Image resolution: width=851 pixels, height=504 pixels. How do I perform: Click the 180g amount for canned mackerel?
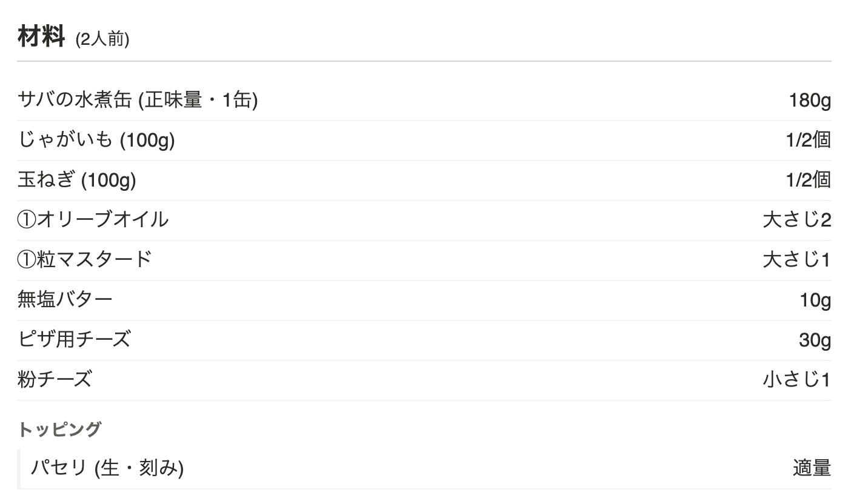pos(810,101)
